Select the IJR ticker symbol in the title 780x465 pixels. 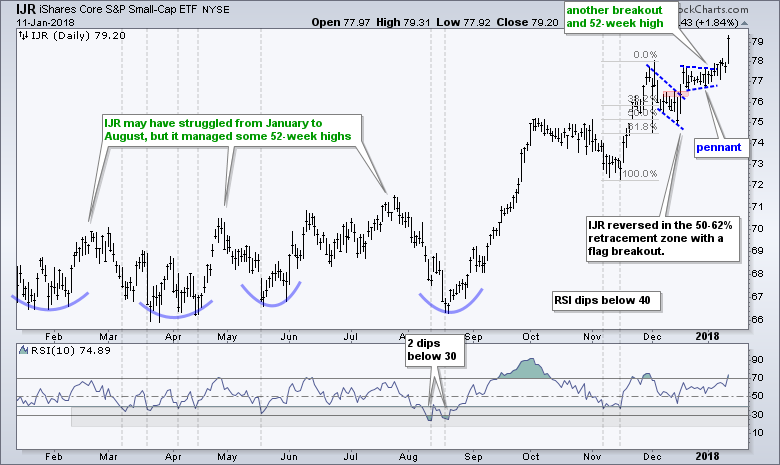(x=26, y=9)
